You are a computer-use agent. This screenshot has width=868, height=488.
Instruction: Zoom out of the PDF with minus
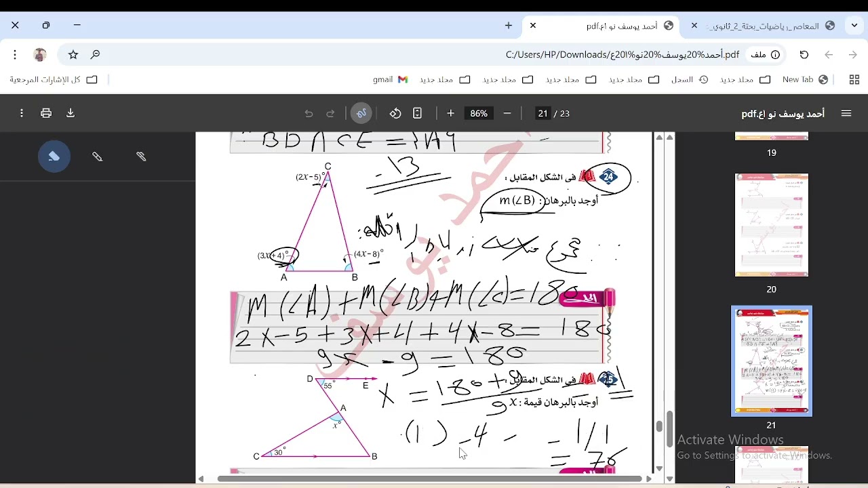tap(507, 113)
